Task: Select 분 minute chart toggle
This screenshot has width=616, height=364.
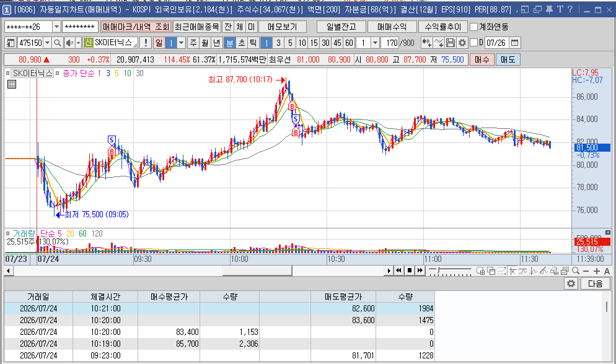Action: [230, 43]
